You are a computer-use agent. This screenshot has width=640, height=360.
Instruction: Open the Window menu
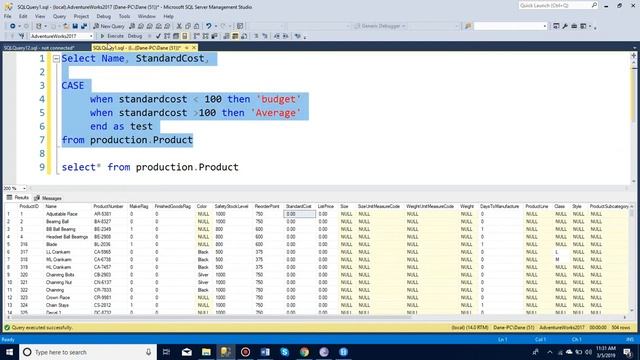(147, 16)
